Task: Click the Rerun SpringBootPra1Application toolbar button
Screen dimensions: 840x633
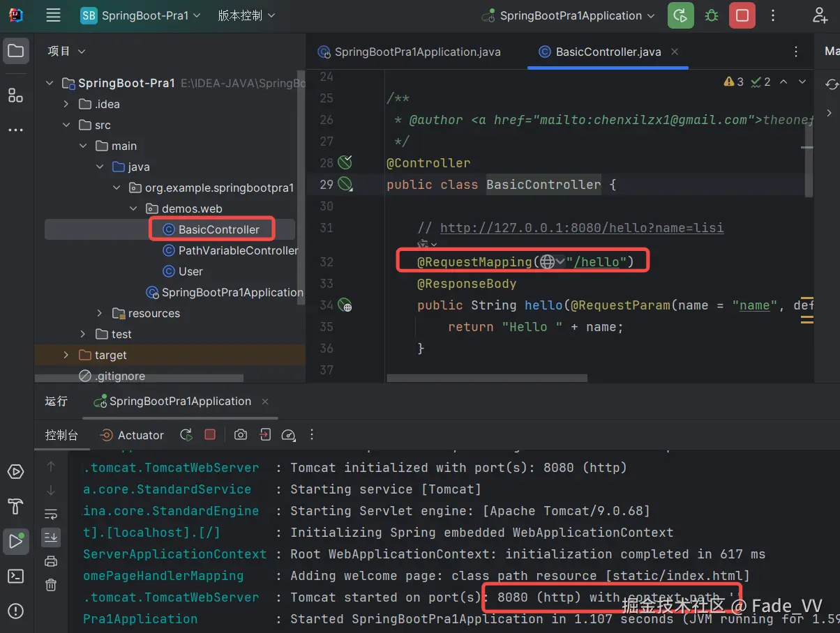Action: tap(680, 15)
